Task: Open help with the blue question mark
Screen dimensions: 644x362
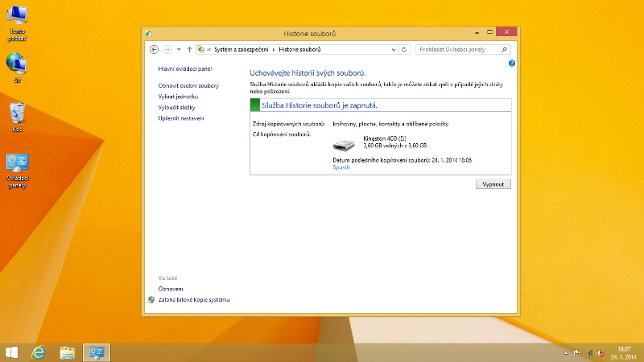Action: [x=512, y=63]
